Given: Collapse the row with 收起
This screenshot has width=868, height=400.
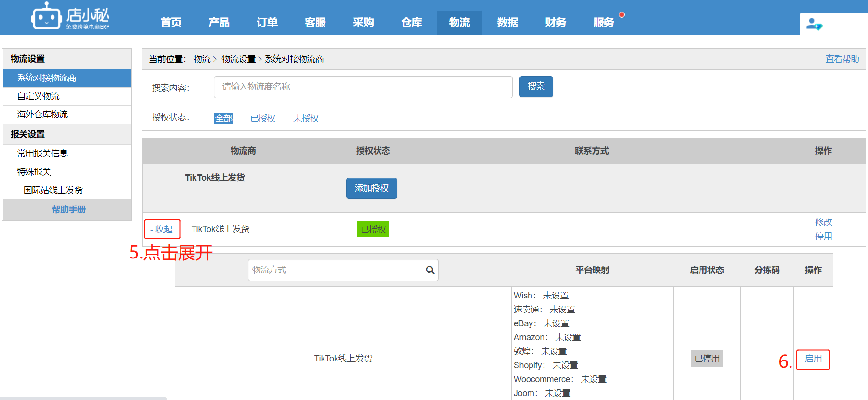Looking at the screenshot, I should (x=162, y=229).
